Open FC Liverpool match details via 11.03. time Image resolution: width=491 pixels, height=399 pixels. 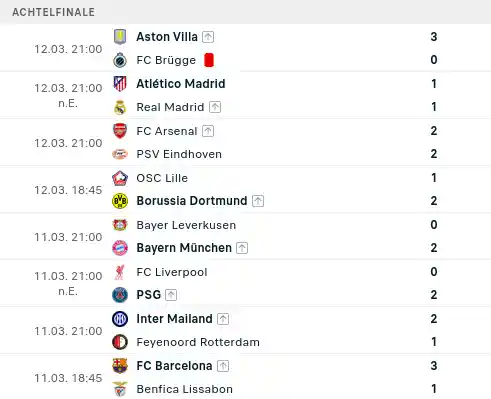click(x=68, y=276)
